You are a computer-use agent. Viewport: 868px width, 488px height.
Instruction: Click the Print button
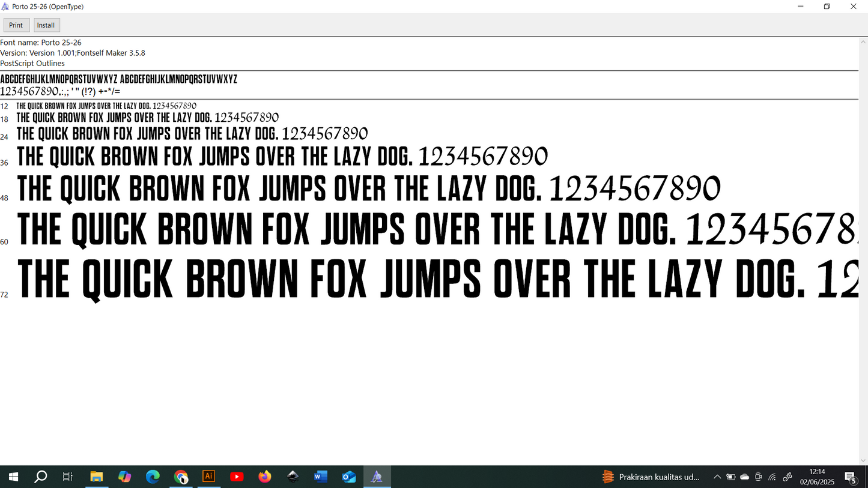click(16, 25)
